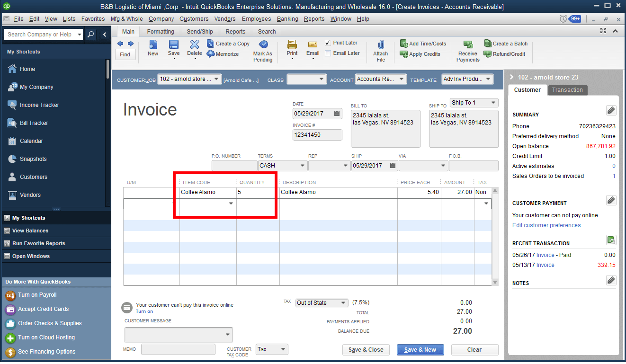Edit notes with pencil icon
This screenshot has width=626, height=364.
tap(611, 280)
